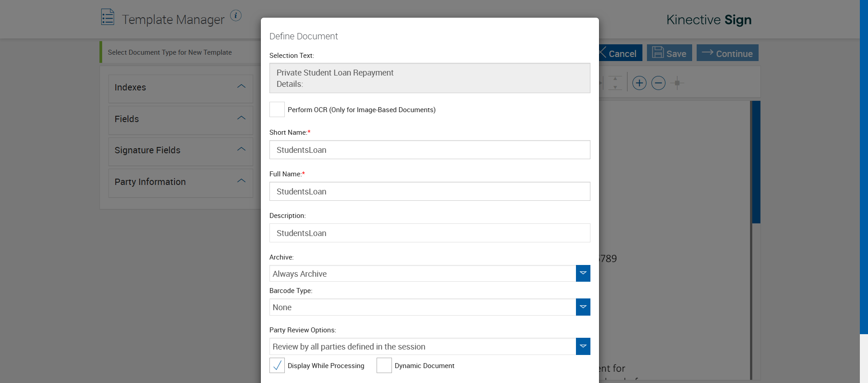The width and height of the screenshot is (868, 383).
Task: Click into the Short Name input field
Action: click(x=429, y=150)
